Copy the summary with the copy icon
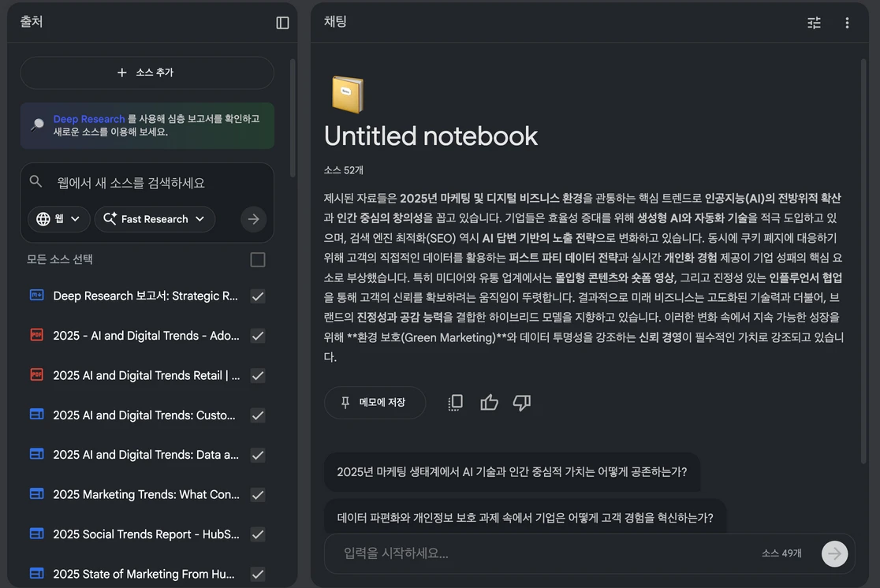Viewport: 880px width, 588px height. [455, 403]
